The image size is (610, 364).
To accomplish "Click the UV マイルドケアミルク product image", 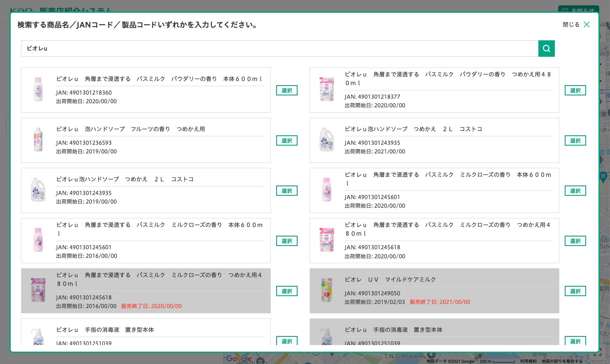I will [x=327, y=290].
